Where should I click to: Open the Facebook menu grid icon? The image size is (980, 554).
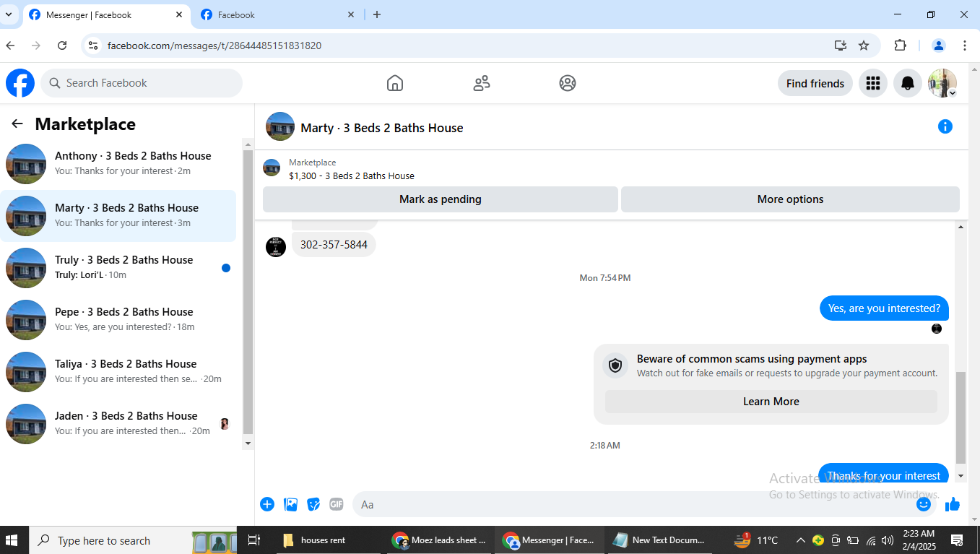point(873,83)
